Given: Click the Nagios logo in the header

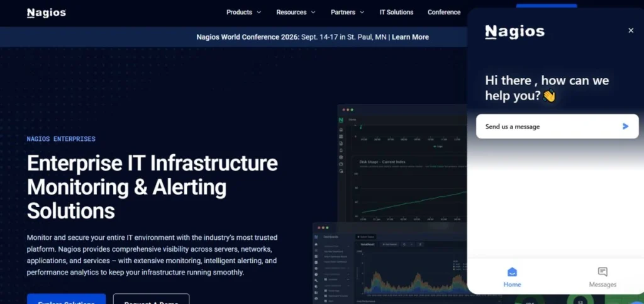Looking at the screenshot, I should tap(47, 13).
